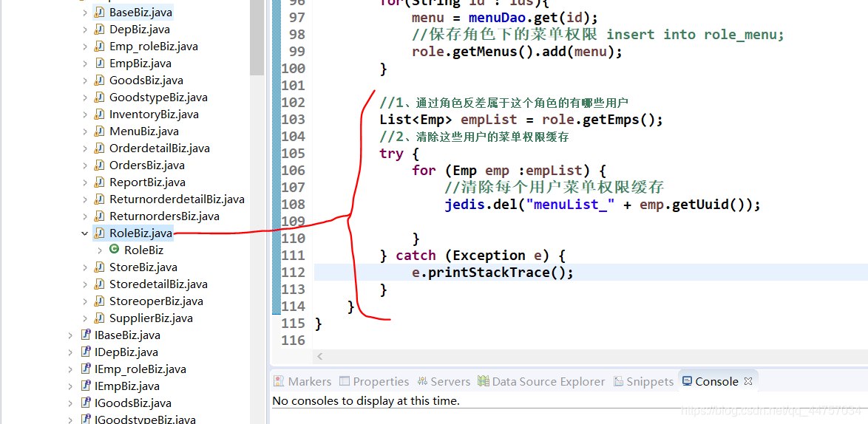868x424 pixels.
Task: Select EmpBiz.java in the tree
Action: click(x=140, y=64)
